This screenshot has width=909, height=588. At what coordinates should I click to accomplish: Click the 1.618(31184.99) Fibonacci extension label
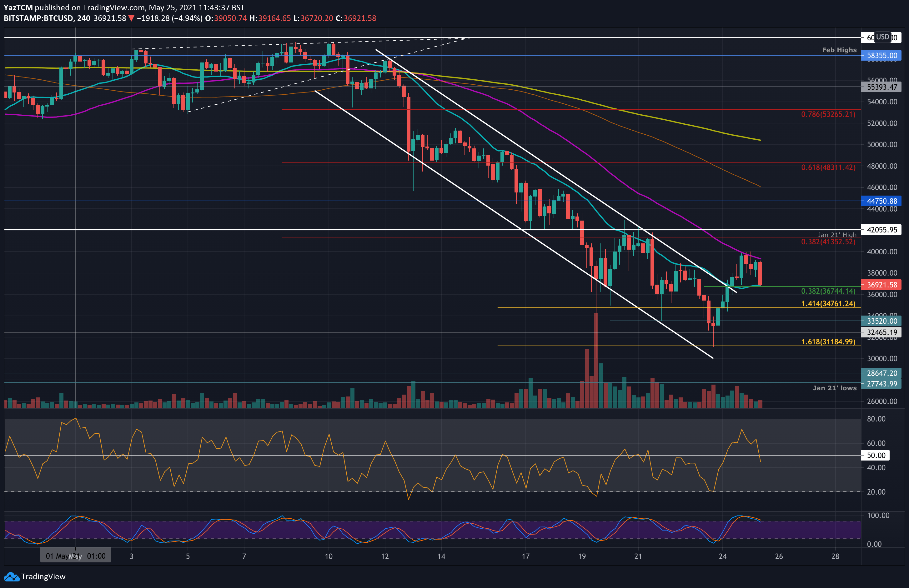click(828, 342)
